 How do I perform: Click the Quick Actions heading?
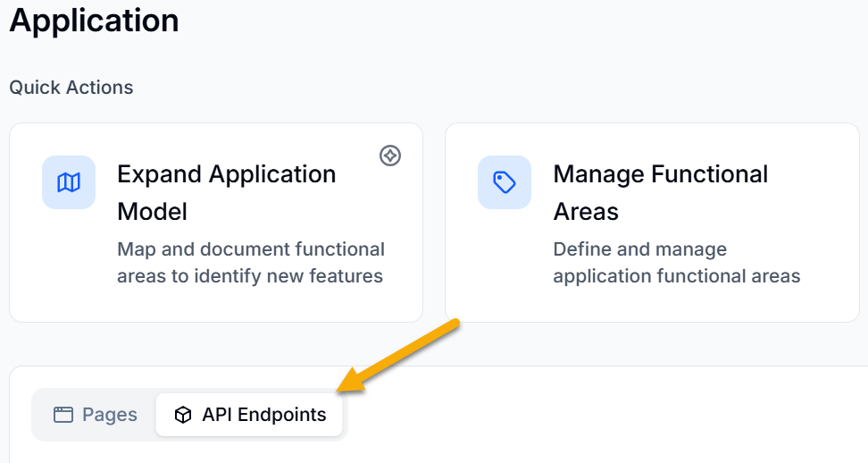(71, 88)
